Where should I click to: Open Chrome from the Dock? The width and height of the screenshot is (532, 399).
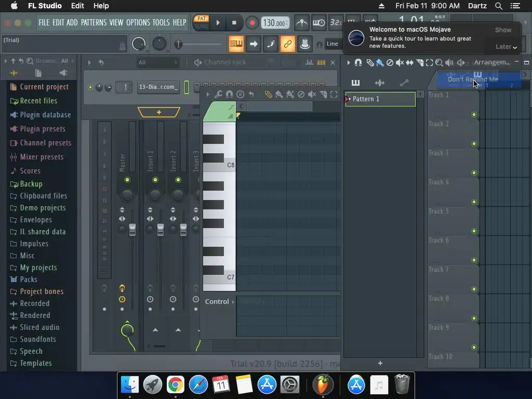pyautogui.click(x=175, y=385)
